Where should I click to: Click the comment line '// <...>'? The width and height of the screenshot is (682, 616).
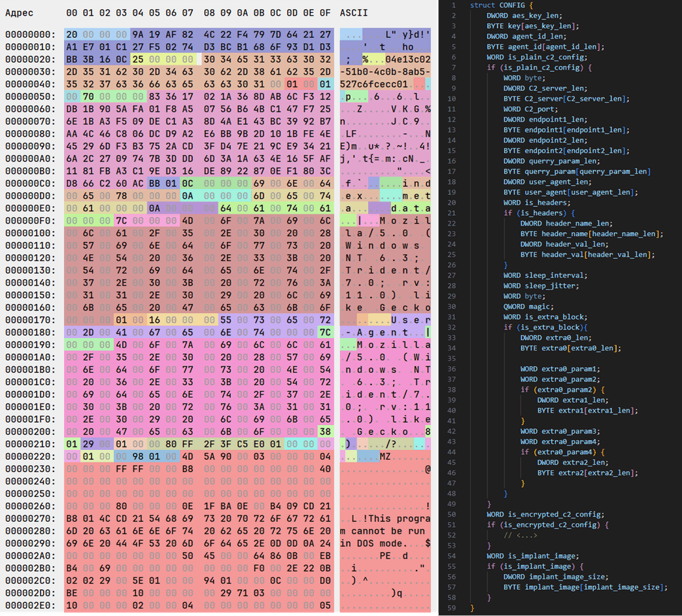[520, 536]
